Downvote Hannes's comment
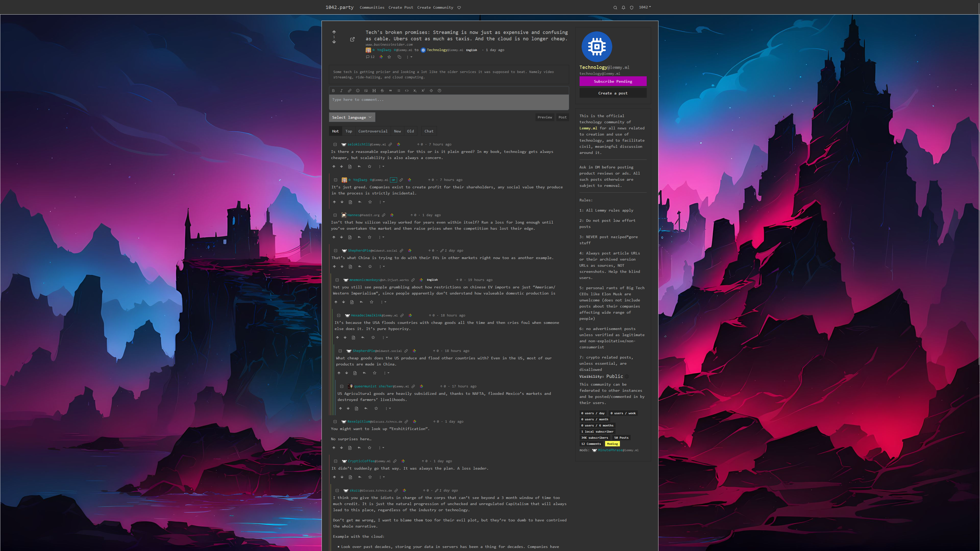This screenshot has width=980, height=551. point(342,237)
